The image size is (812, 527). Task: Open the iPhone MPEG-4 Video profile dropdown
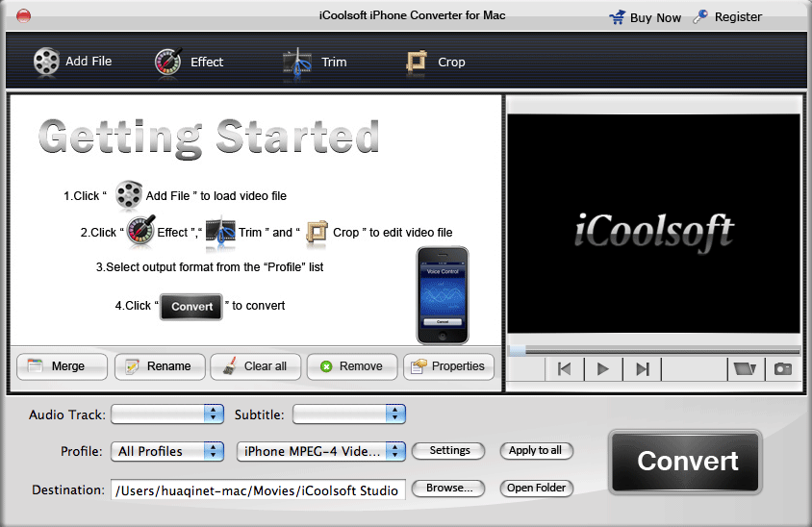321,451
